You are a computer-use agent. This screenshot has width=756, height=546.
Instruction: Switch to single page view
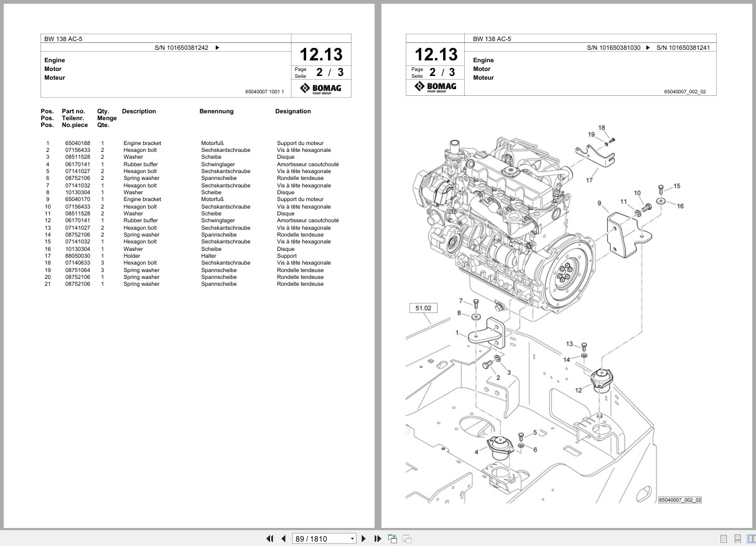point(724,539)
